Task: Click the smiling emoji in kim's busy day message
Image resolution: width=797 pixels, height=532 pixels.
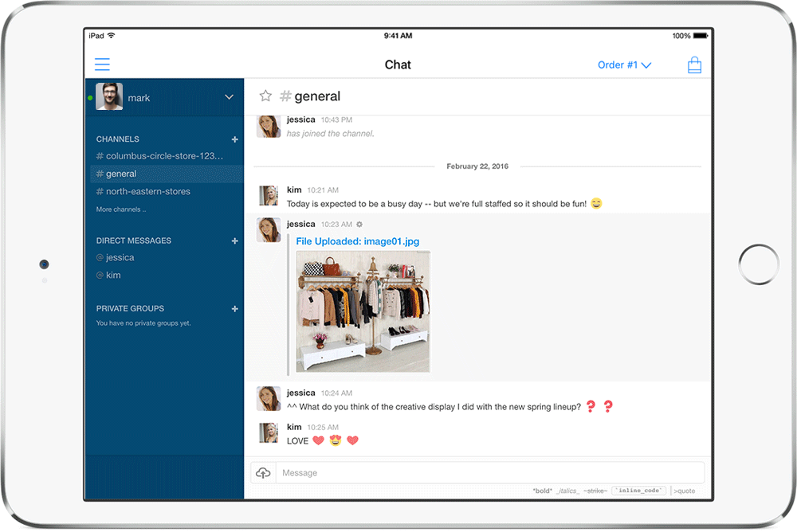Action: click(596, 203)
